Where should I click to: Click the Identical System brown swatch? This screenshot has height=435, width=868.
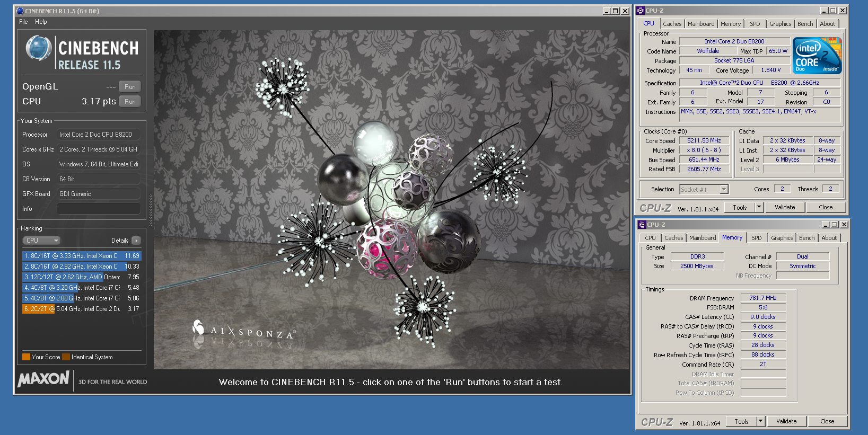pyautogui.click(x=66, y=357)
